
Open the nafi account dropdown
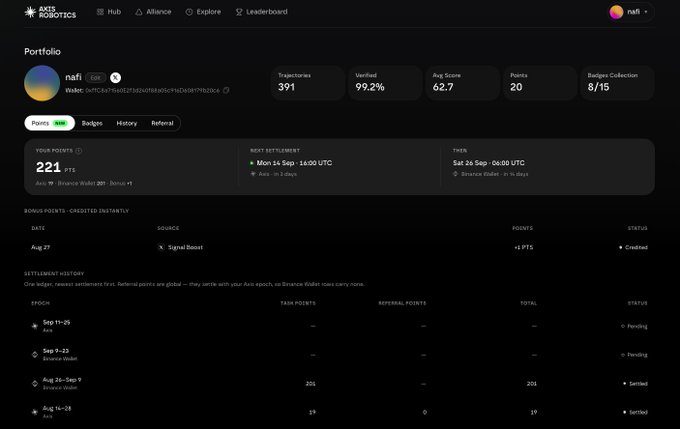click(x=630, y=12)
